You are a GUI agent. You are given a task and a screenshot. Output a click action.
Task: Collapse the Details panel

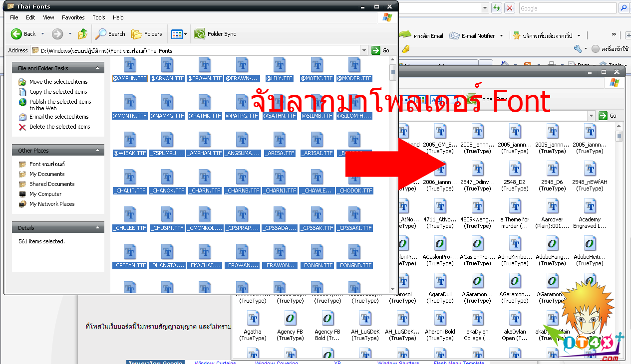99,228
